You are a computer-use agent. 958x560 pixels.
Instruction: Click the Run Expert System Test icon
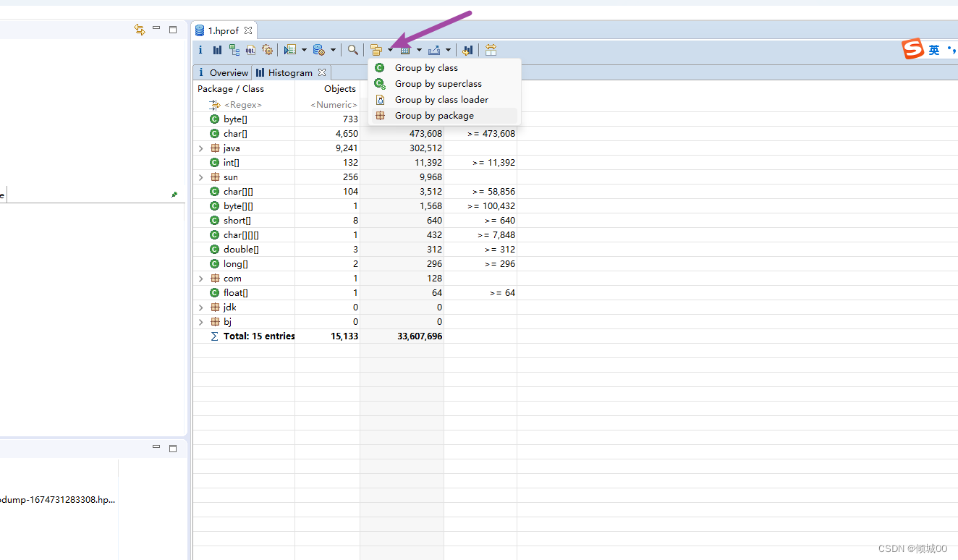(290, 50)
